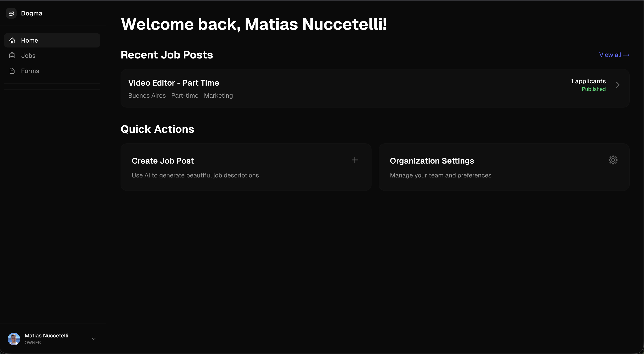644x354 pixels.
Task: Click the green Published indicator text
Action: [x=594, y=89]
